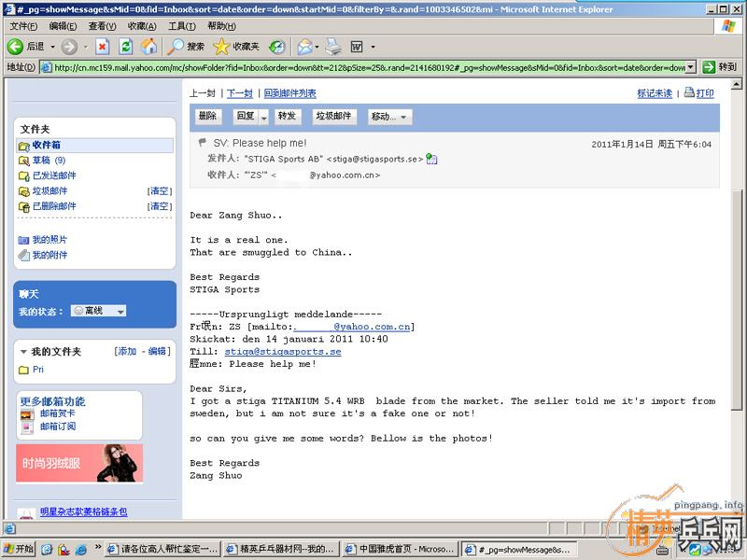Viewport: 747px width, 560px height.
Task: Click the 草稿 folder icon
Action: click(24, 161)
